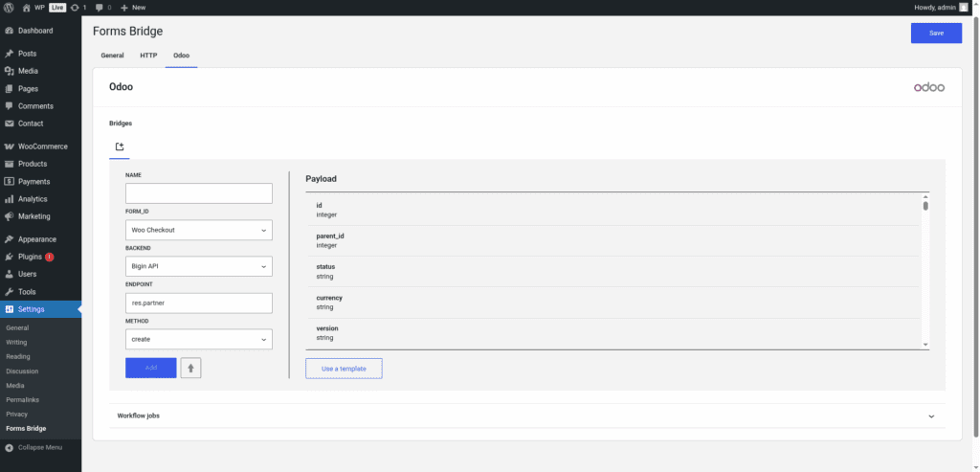Screen dimensions: 980x472
Task: Open the METHOD create dropdown
Action: (199, 340)
